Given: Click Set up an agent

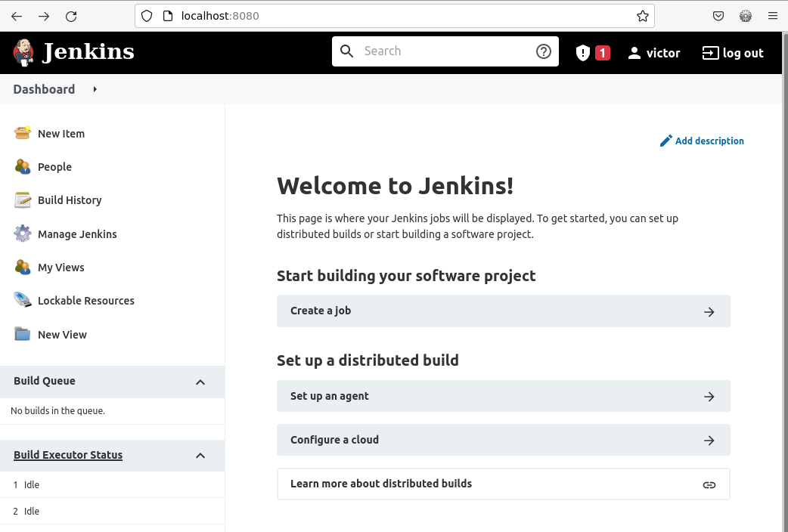Looking at the screenshot, I should click(503, 396).
